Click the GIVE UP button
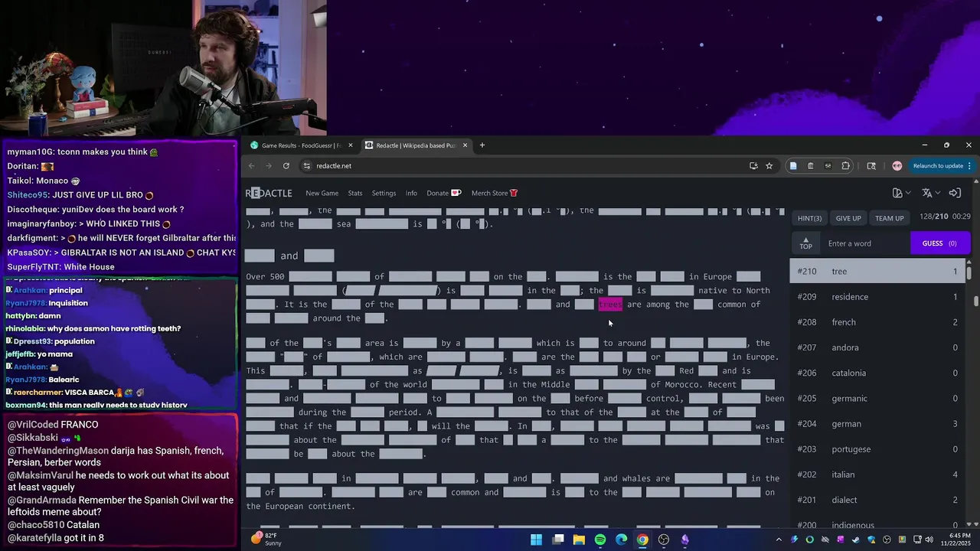The height and width of the screenshot is (551, 980). (848, 218)
